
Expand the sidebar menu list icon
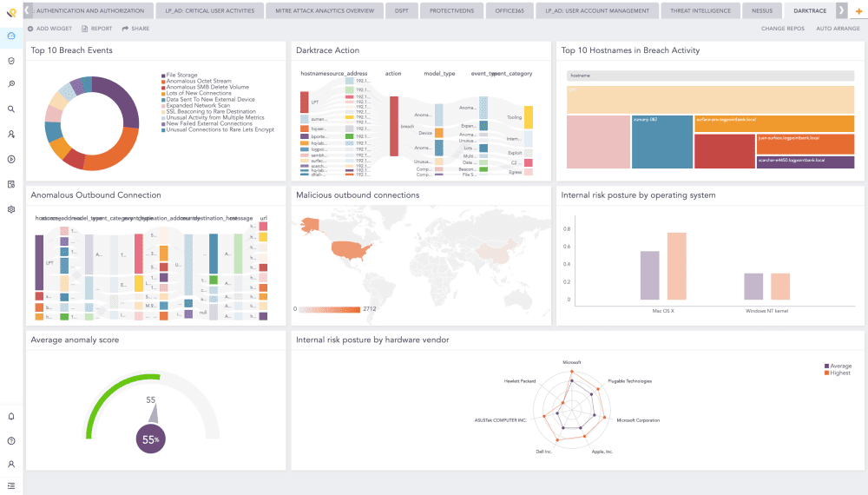point(11,486)
